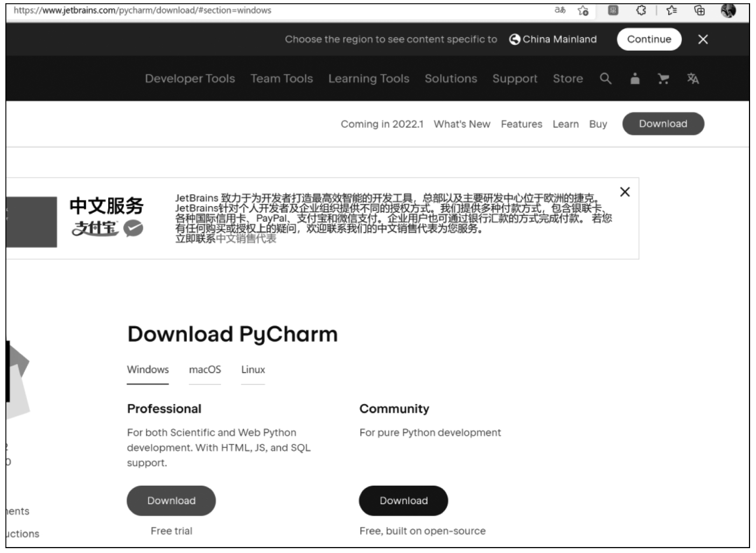
Task: Click 'For pure Python development' text
Action: tap(430, 432)
